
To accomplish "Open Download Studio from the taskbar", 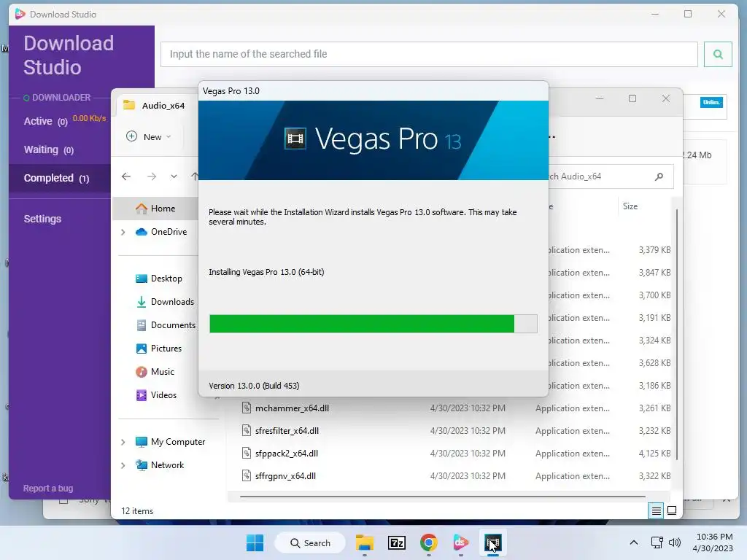I will (461, 542).
